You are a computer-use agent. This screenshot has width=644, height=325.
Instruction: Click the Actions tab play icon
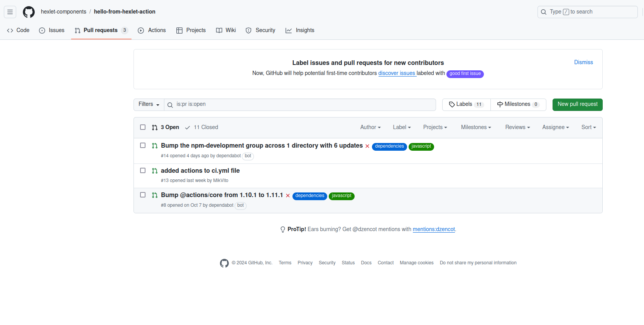pyautogui.click(x=141, y=31)
